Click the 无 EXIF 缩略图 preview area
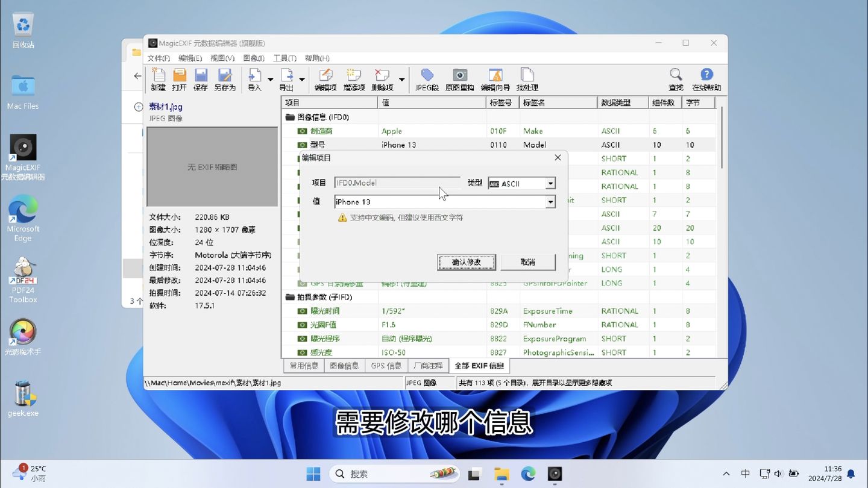The image size is (868, 488). pos(212,167)
